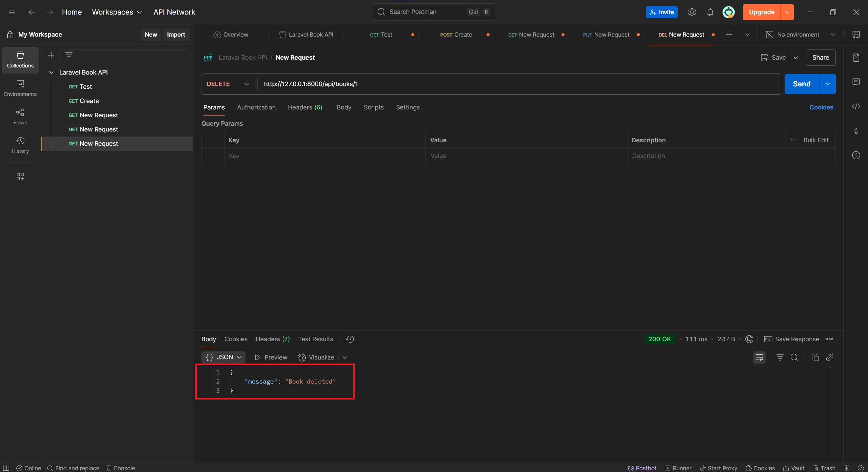Open the notifications bell

click(710, 12)
